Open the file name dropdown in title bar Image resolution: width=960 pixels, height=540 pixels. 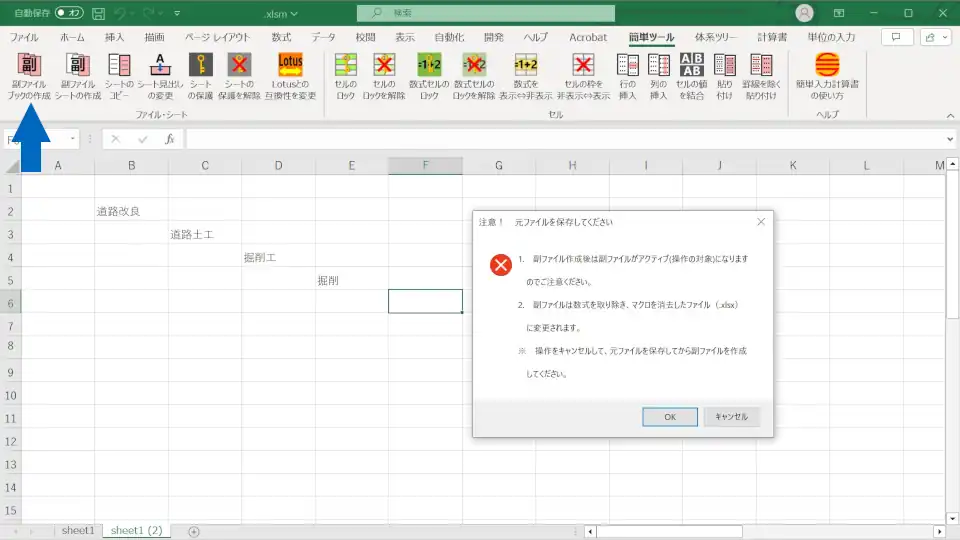294,14
